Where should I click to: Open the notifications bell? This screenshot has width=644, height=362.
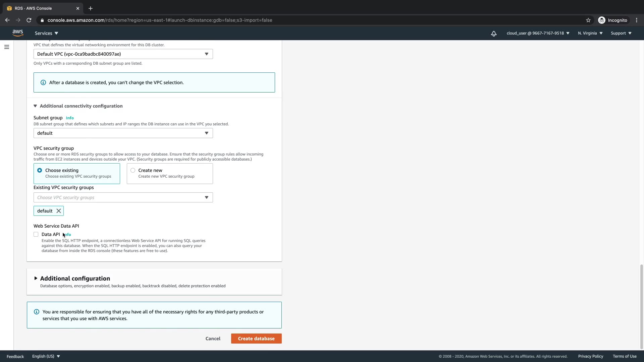(494, 33)
